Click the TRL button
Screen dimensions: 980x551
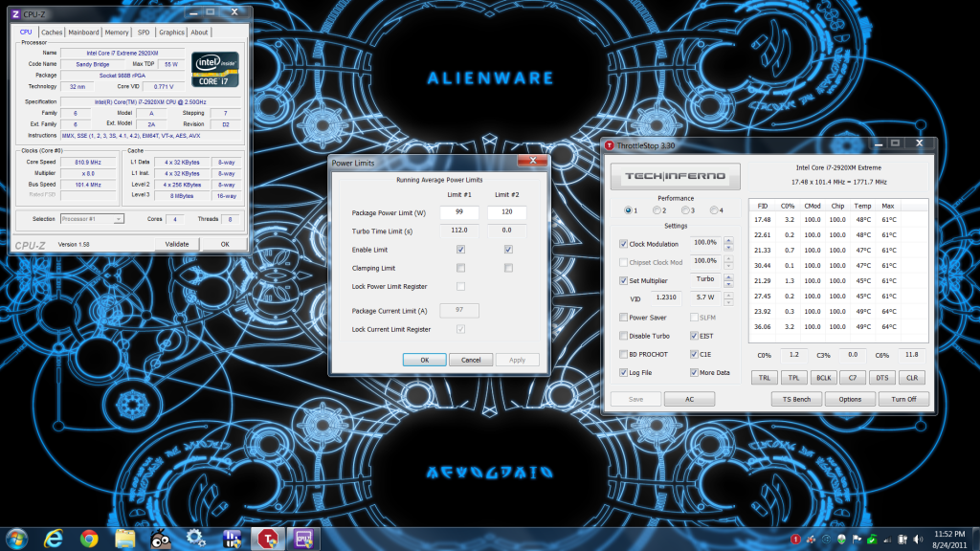coord(765,378)
